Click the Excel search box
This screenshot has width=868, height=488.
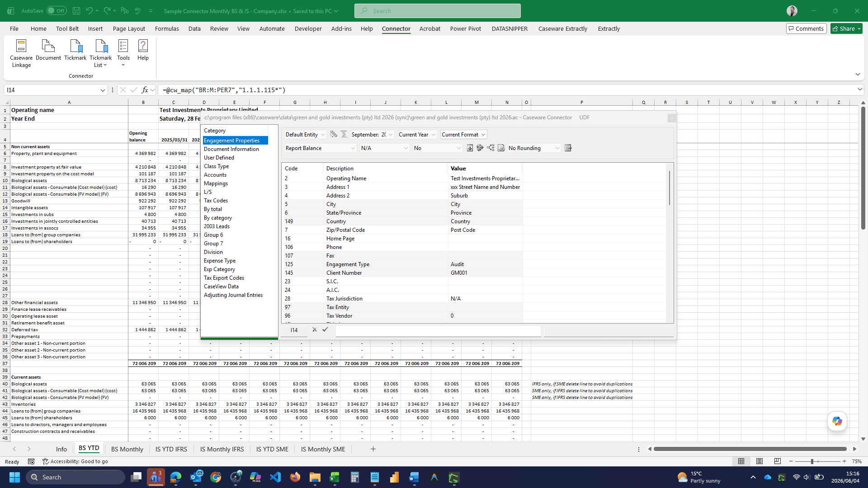point(438,11)
